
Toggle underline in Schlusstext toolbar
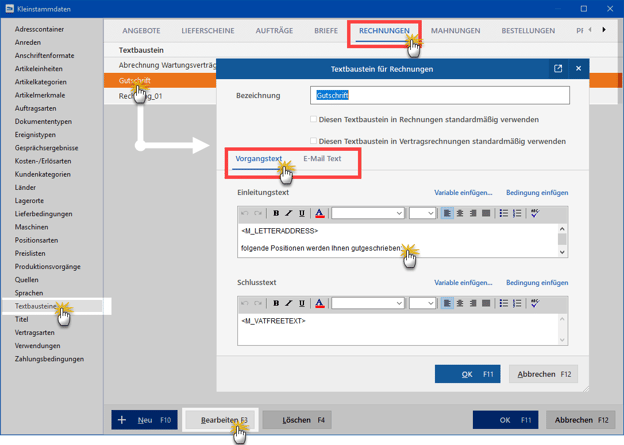pyautogui.click(x=302, y=303)
